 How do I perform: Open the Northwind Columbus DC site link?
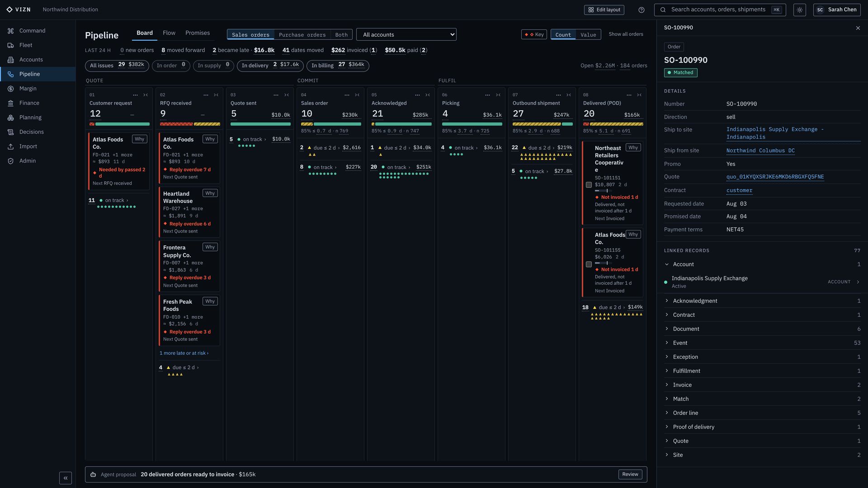pyautogui.click(x=760, y=151)
